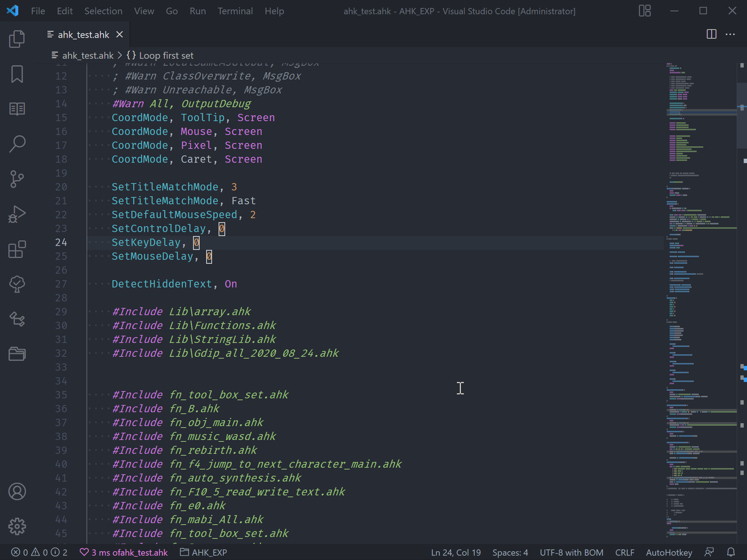Image resolution: width=747 pixels, height=560 pixels.
Task: Open the Accounts icon
Action: coord(17,491)
